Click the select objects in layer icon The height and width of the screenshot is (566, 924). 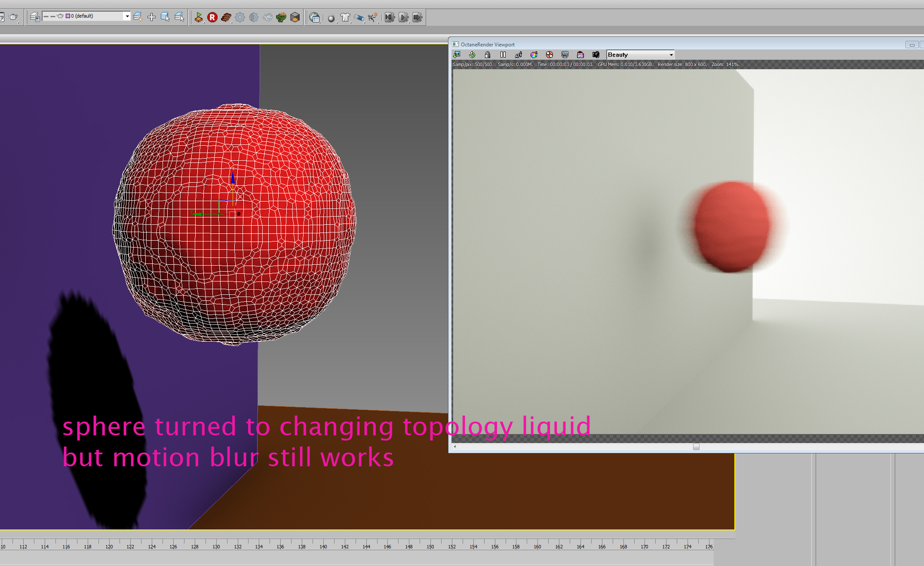(165, 17)
